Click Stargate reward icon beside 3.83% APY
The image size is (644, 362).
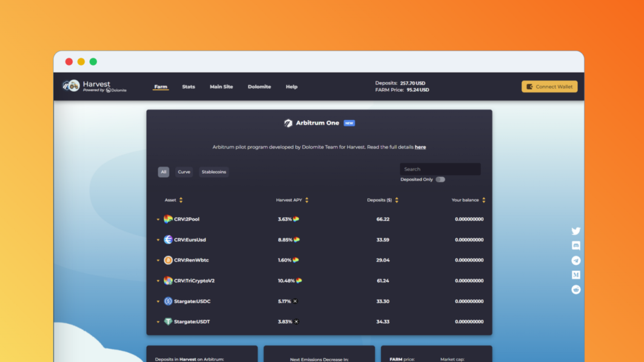tap(297, 322)
